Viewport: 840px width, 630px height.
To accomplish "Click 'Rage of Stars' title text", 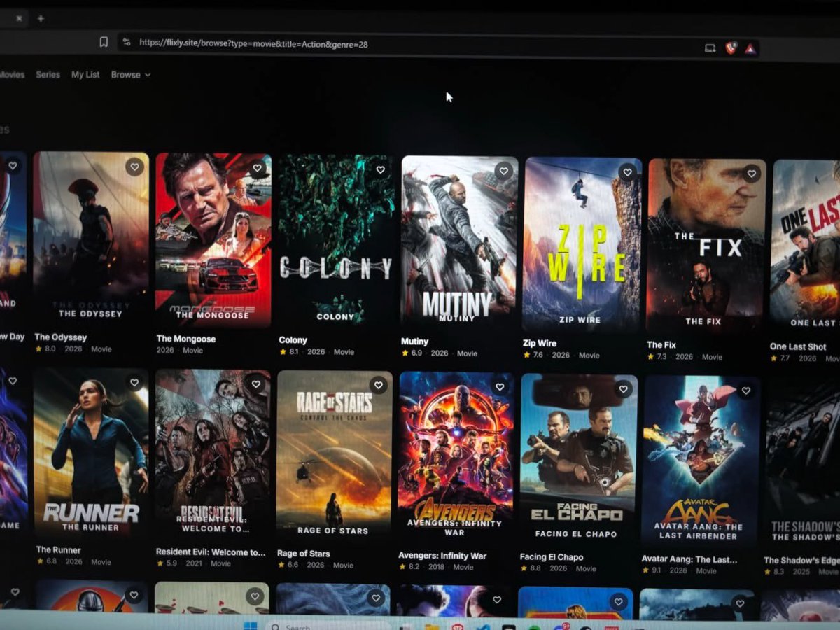I will (304, 554).
